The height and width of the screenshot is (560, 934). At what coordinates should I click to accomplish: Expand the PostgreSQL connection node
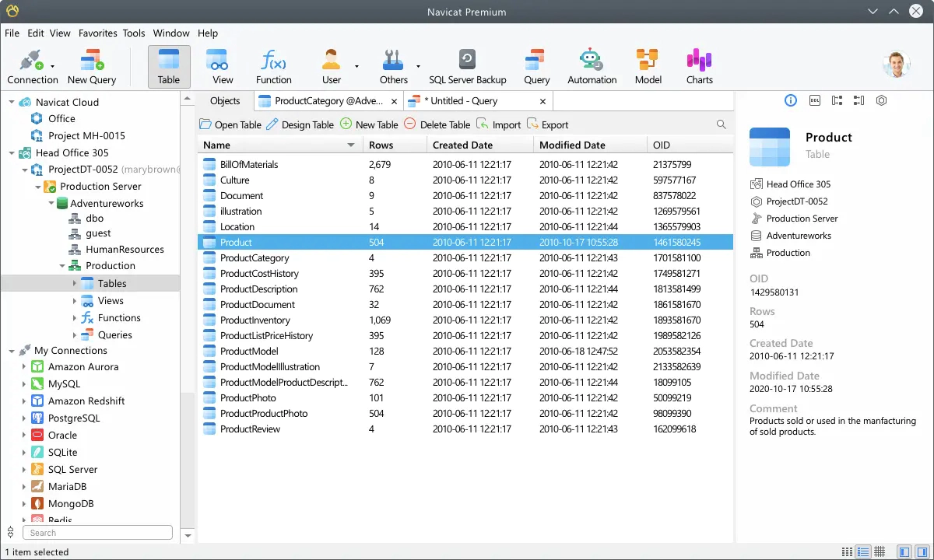tap(24, 418)
